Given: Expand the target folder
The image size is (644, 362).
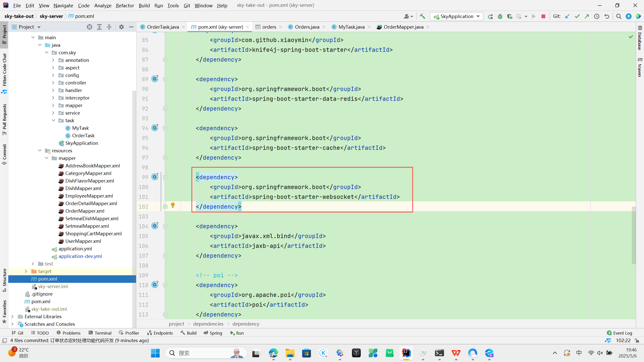Looking at the screenshot, I should [x=26, y=271].
